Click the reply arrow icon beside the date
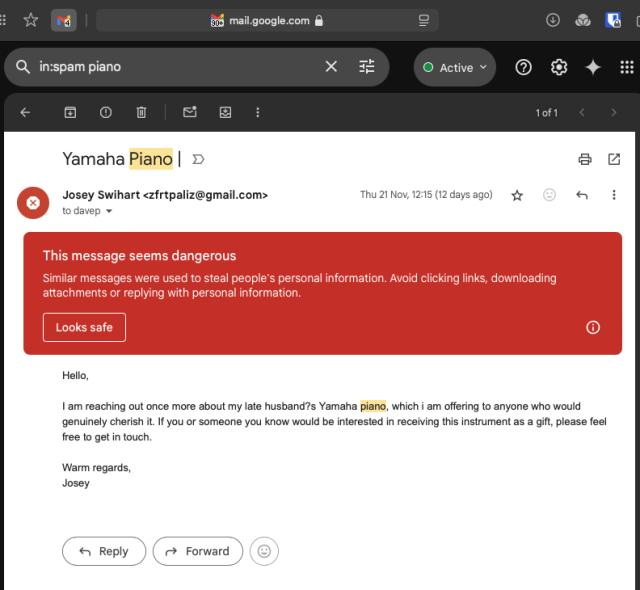This screenshot has width=640, height=590. [x=582, y=195]
